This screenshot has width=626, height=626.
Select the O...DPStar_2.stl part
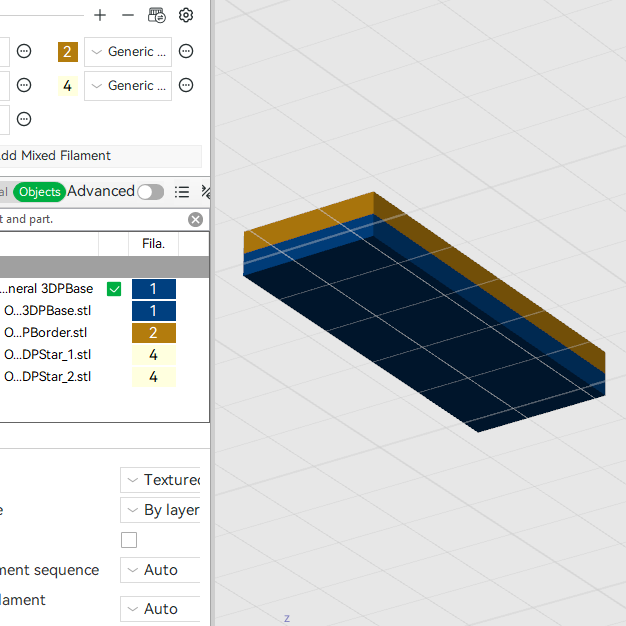[x=48, y=376]
